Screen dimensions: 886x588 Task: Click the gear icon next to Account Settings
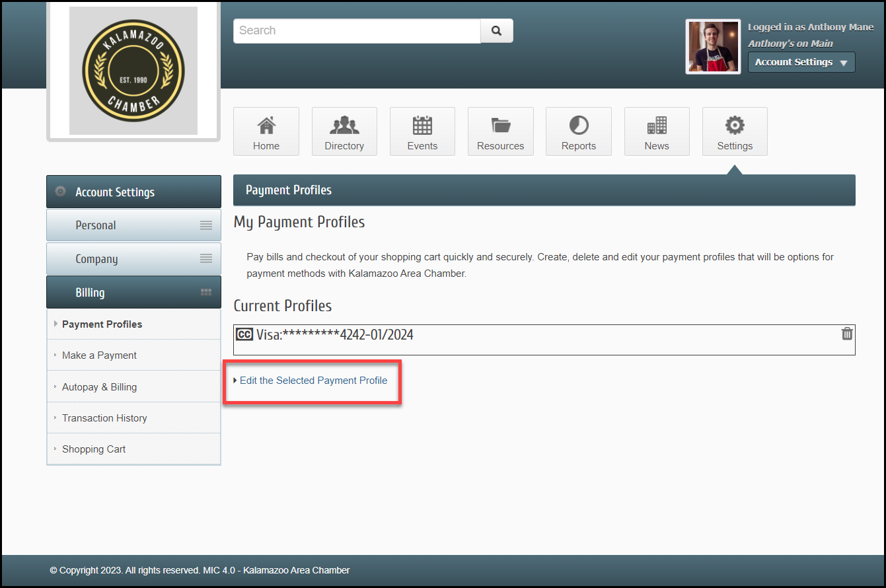61,192
